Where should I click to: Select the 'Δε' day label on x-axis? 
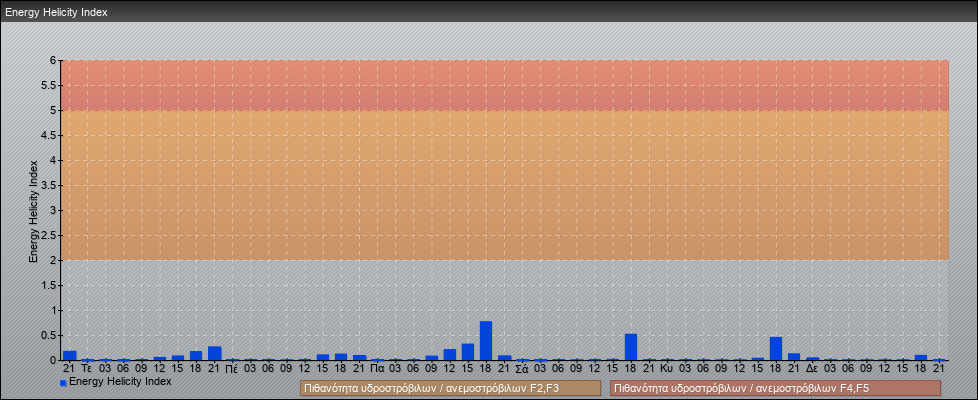(x=812, y=369)
